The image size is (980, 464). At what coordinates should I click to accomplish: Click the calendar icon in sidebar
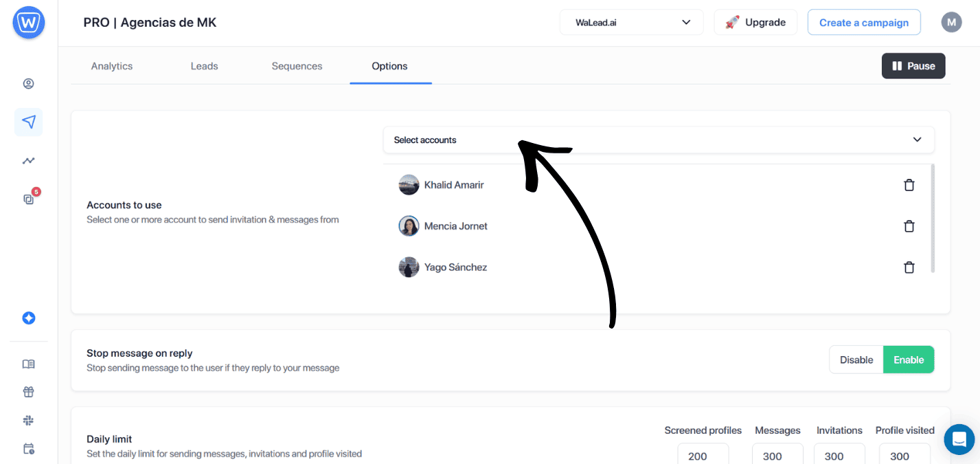(x=28, y=449)
